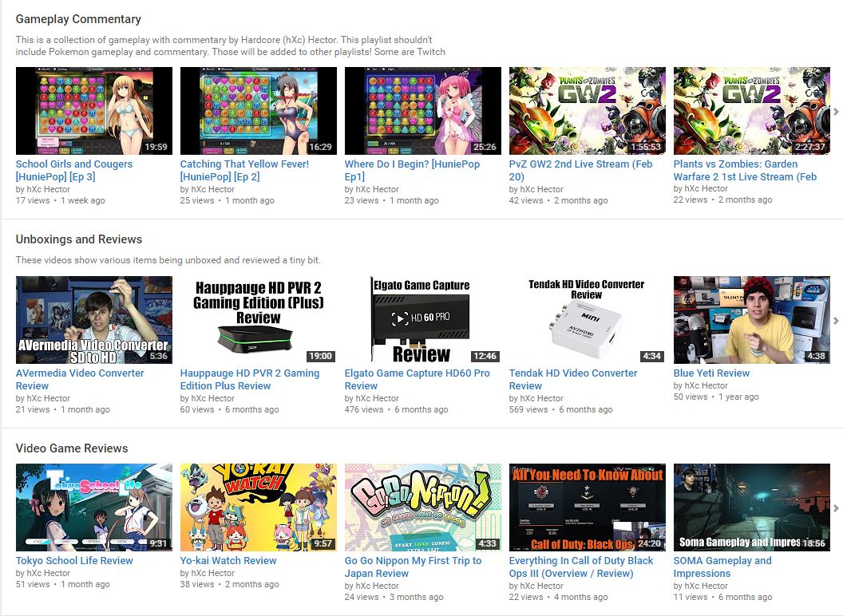Open the Soma Gameplay and Impressions thumbnail
Viewport: 843px width, 616px height.
coord(752,507)
